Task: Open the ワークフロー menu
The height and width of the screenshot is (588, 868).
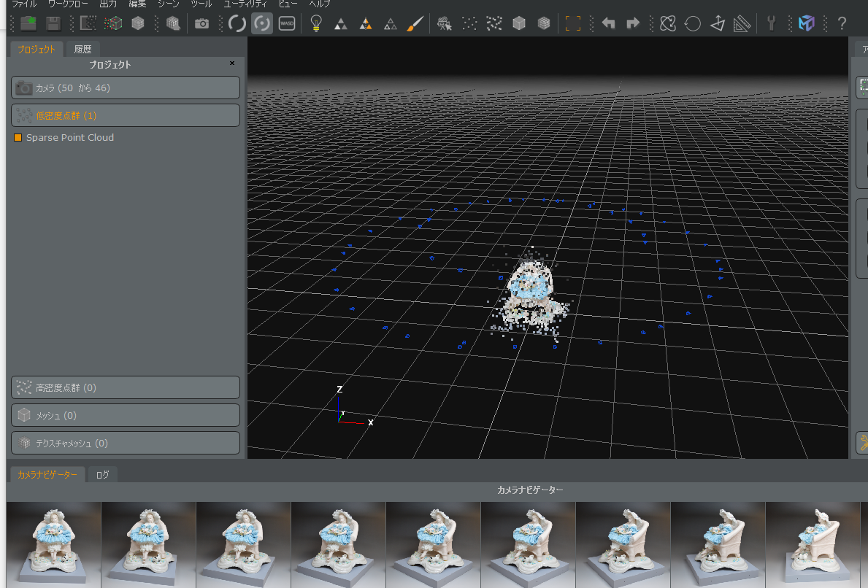Action: point(67,4)
